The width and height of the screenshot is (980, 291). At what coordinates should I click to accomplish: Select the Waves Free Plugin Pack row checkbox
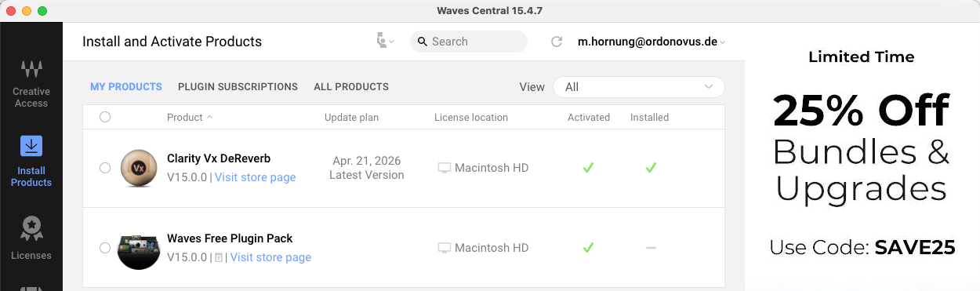105,248
